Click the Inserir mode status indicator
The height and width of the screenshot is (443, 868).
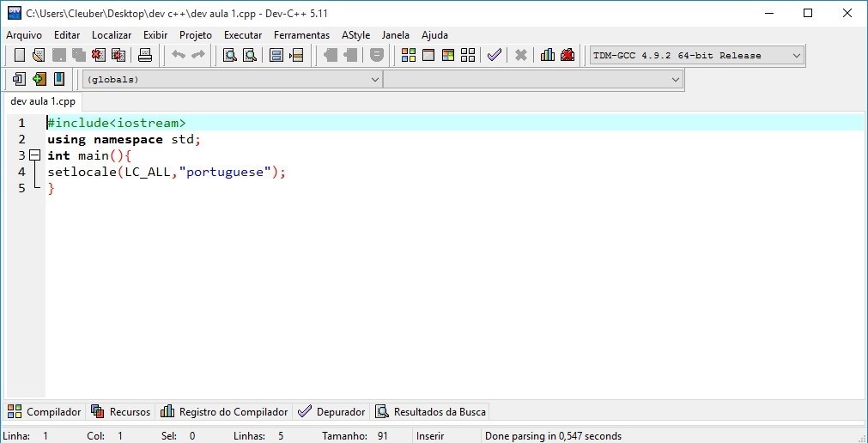click(431, 436)
